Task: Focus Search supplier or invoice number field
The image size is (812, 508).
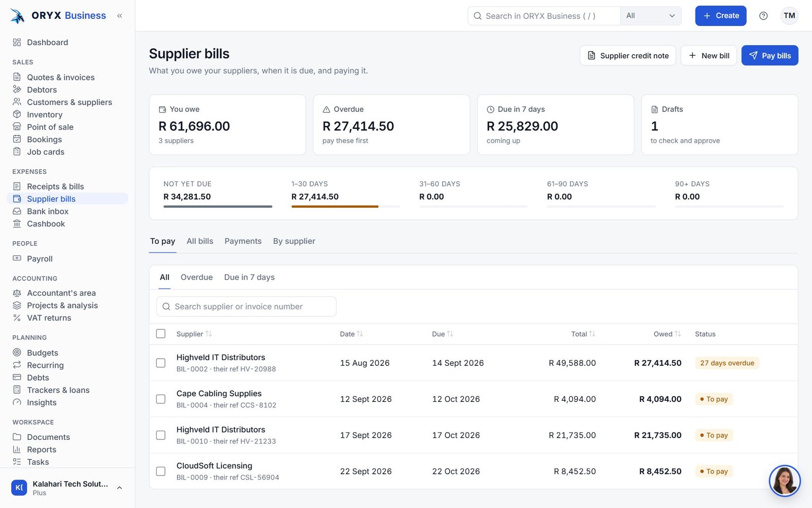Action: [246, 306]
